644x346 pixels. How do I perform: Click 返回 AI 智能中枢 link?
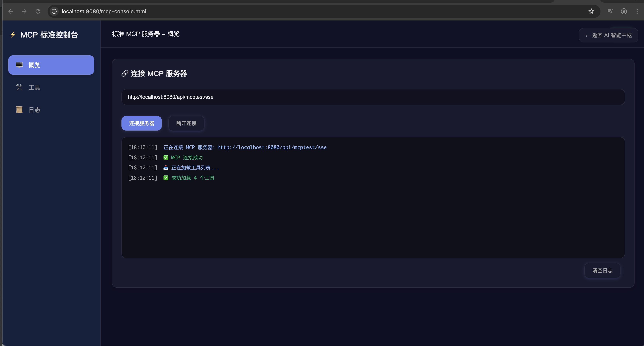tap(608, 35)
